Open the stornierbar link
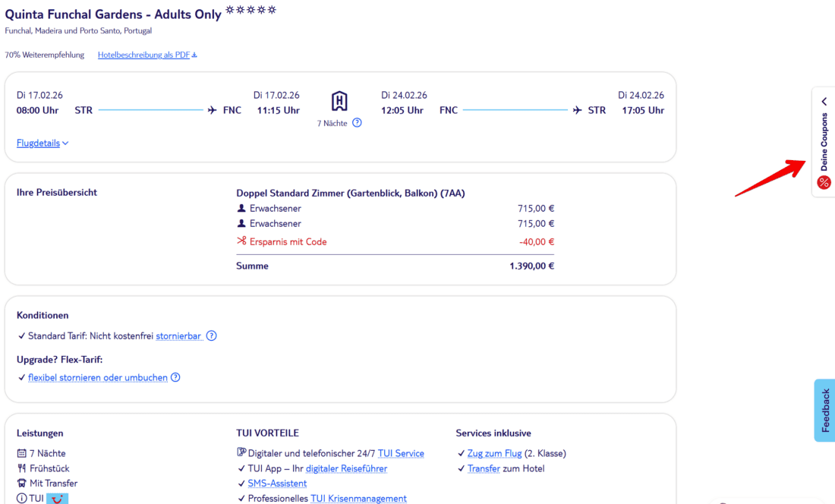 (x=179, y=335)
